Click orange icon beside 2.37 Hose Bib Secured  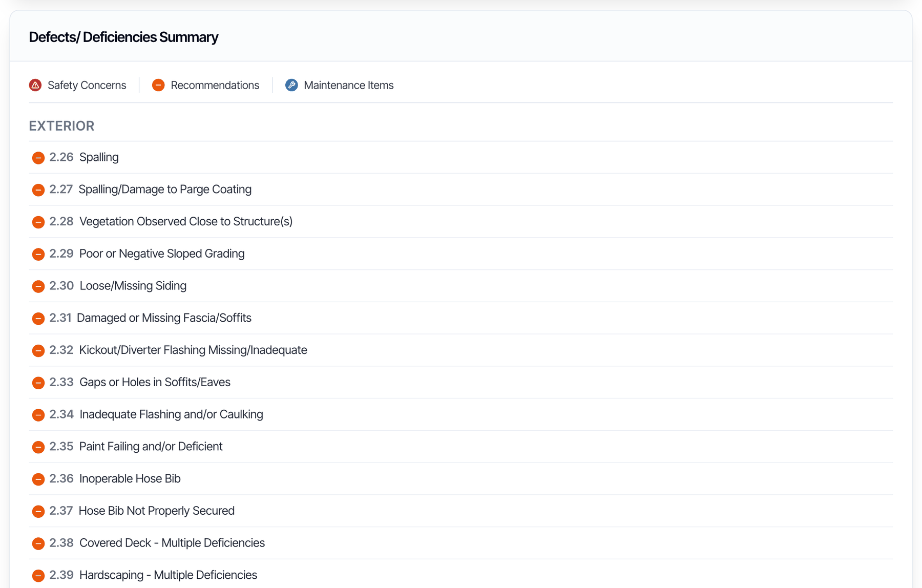pos(38,511)
